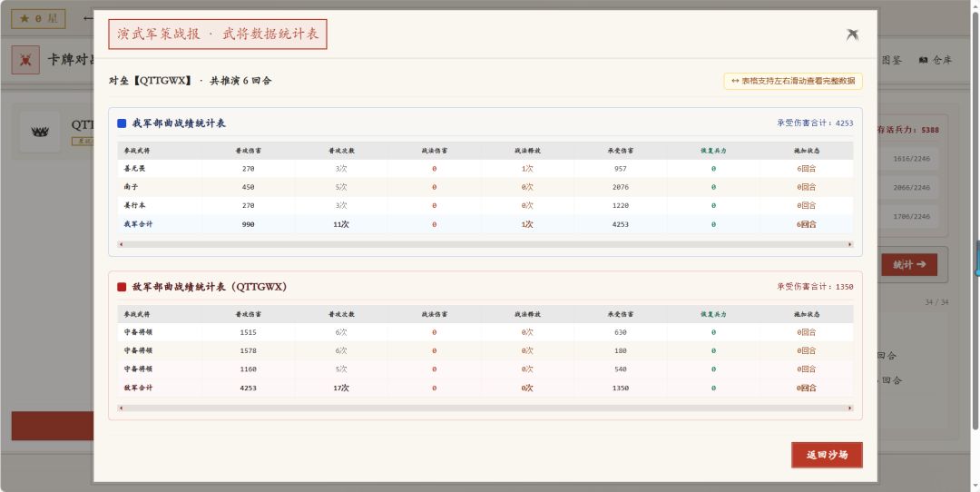980x492 pixels.
Task: Click the 普攻伤害 header in the 我军 table
Action: (248, 151)
